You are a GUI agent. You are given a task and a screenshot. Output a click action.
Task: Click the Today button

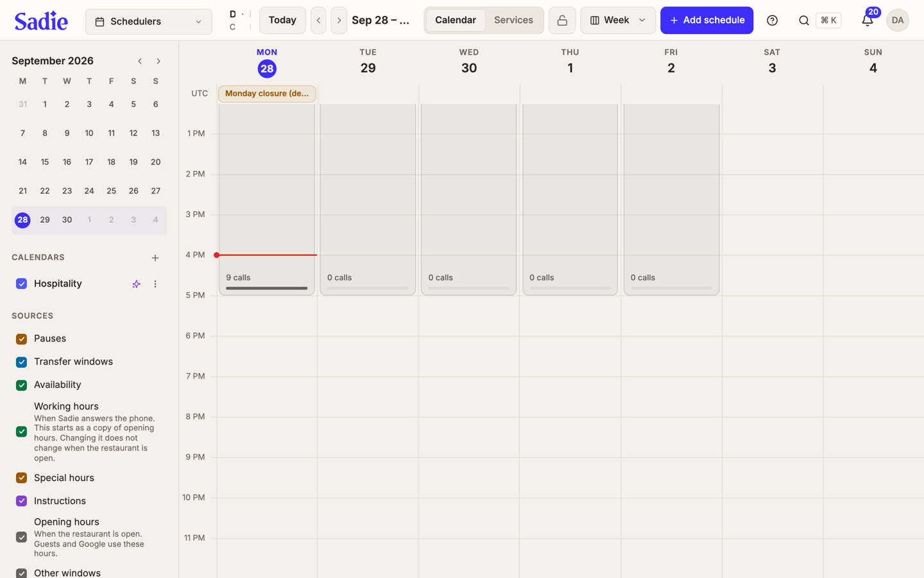click(x=282, y=21)
